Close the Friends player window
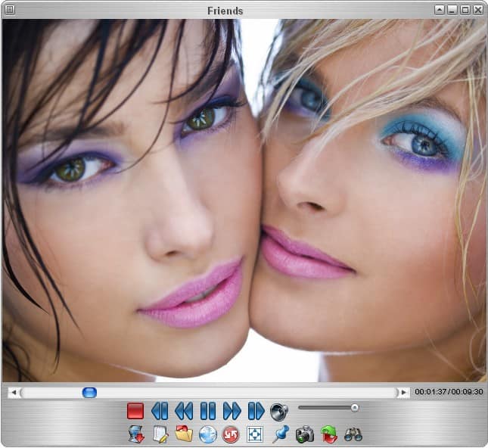This screenshot has width=488, height=448. pos(478,10)
